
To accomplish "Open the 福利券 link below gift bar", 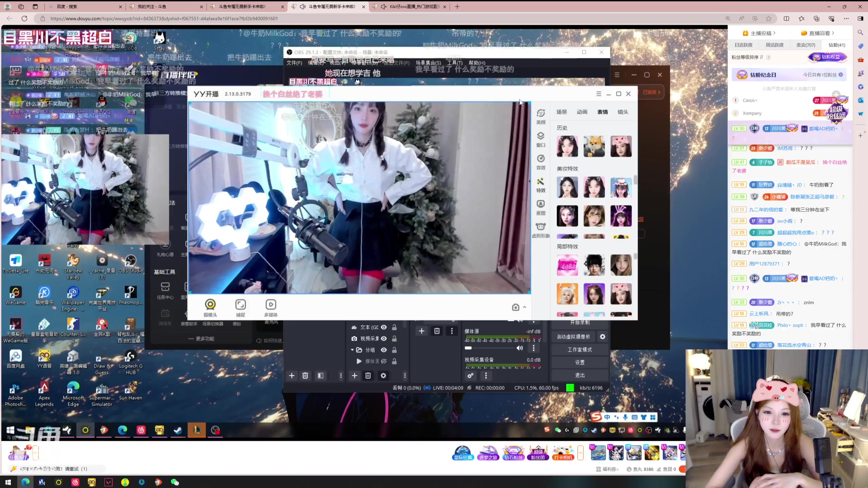I will tap(608, 469).
